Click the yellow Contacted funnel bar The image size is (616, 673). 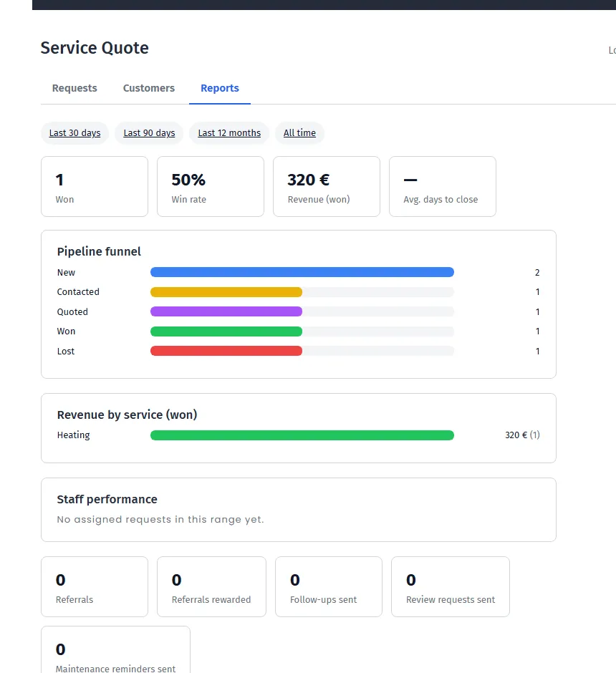tap(226, 292)
